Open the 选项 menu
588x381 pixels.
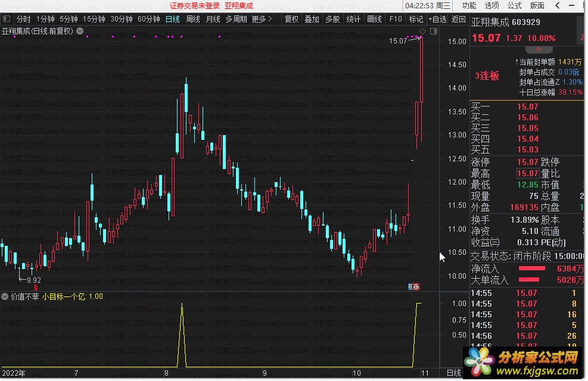pyautogui.click(x=491, y=5)
